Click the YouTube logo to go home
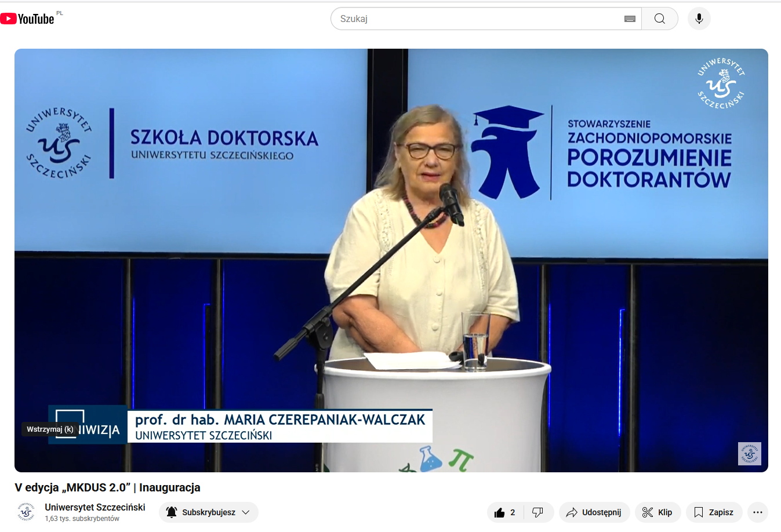The image size is (781, 532). point(27,19)
